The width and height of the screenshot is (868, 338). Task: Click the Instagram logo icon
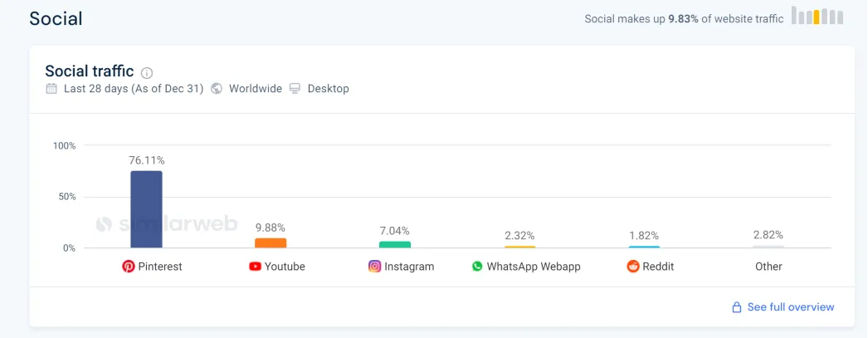click(x=375, y=267)
